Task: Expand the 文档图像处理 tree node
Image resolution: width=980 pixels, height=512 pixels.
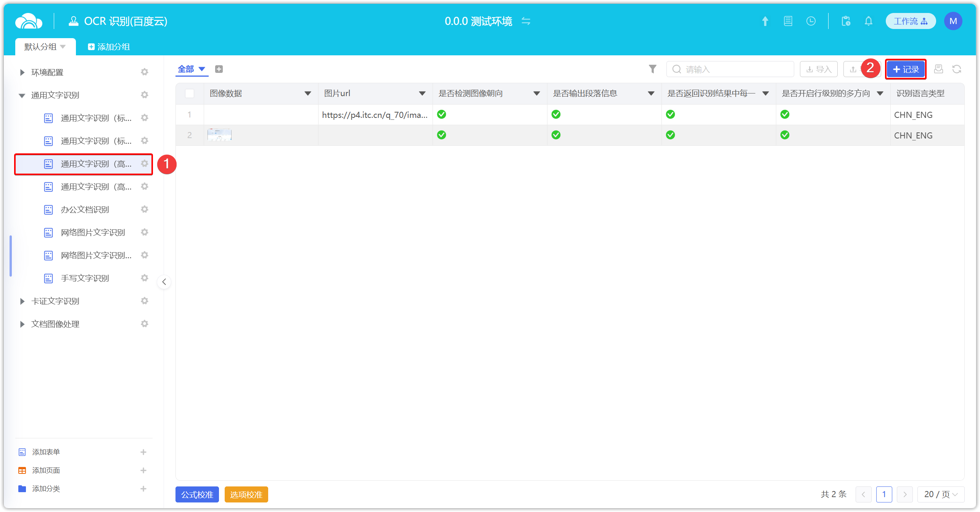Action: pyautogui.click(x=22, y=324)
